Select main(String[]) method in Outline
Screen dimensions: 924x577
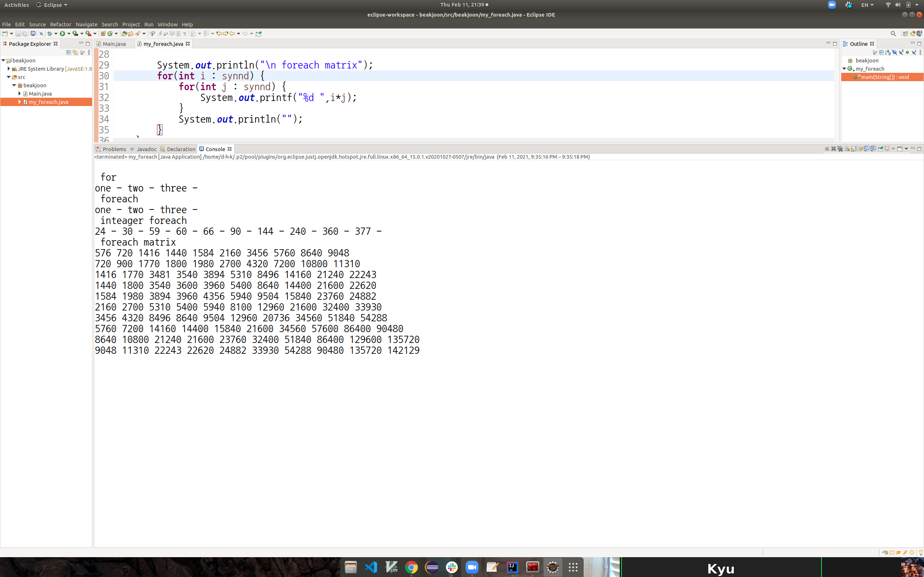point(884,77)
